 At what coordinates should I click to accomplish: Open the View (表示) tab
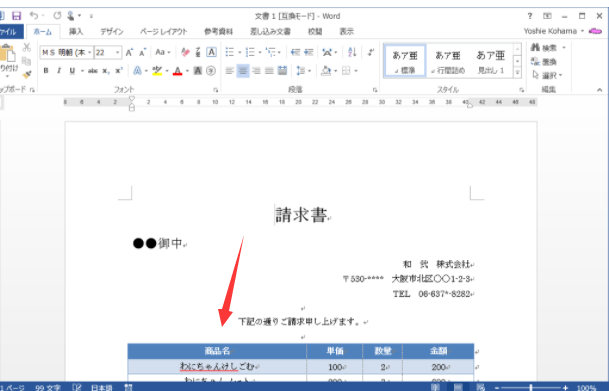tap(346, 31)
